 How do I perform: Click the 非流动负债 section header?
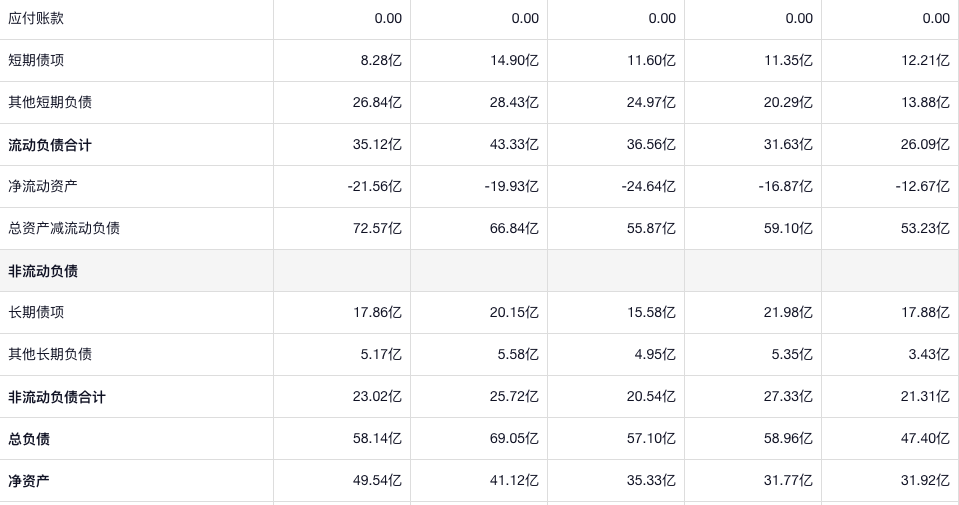pyautogui.click(x=43, y=271)
